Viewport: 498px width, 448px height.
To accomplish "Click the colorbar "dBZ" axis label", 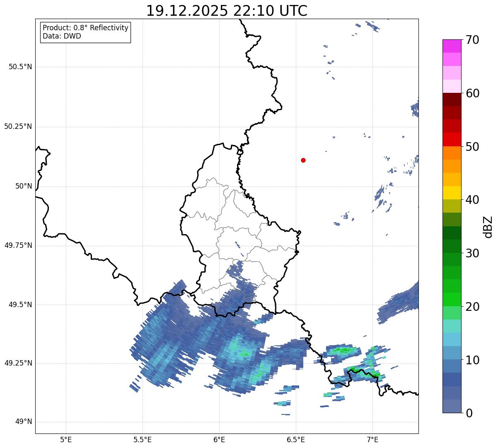I will [488, 227].
